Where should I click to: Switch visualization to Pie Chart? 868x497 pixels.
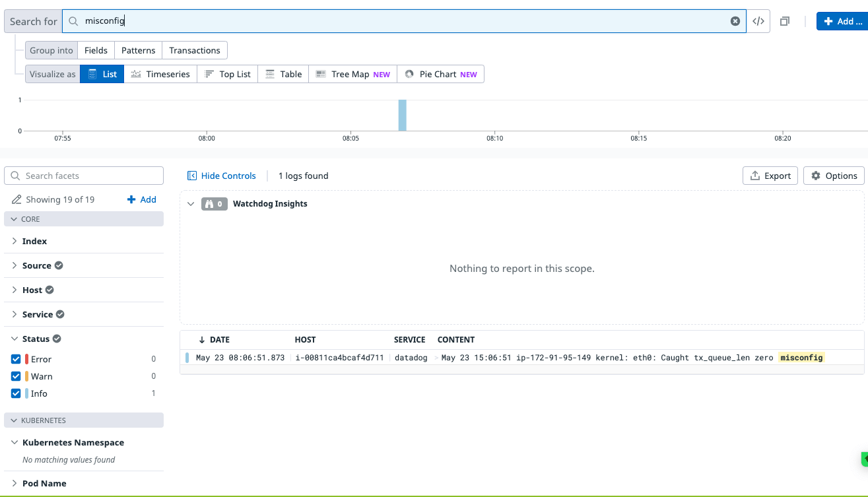(x=440, y=74)
